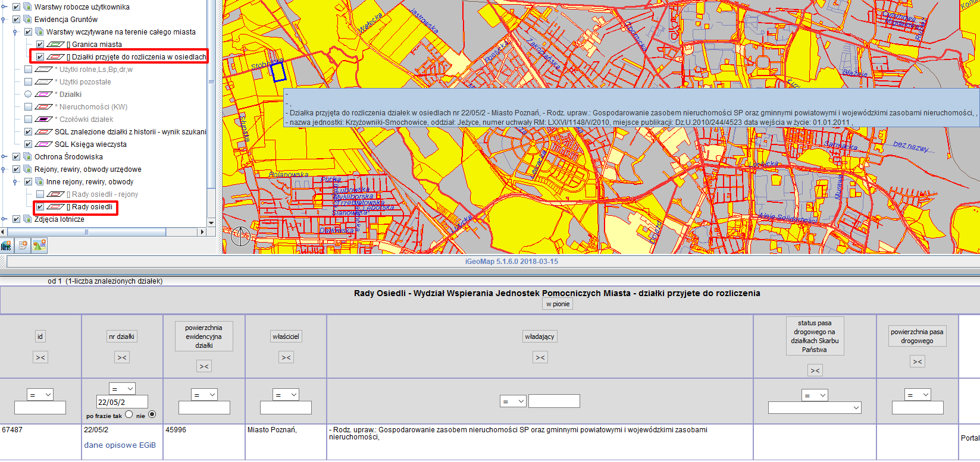Click the Granica miasta layer symbol icon
The width and height of the screenshot is (980, 462).
pyautogui.click(x=55, y=45)
